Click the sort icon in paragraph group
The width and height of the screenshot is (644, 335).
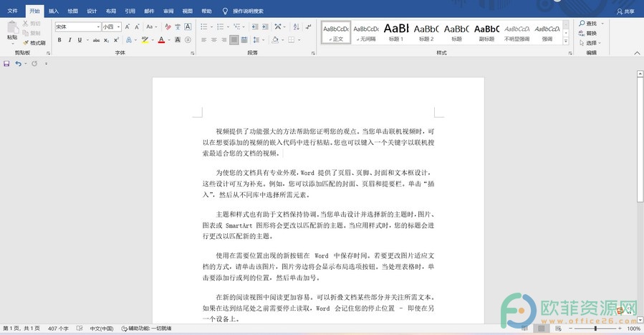point(296,27)
